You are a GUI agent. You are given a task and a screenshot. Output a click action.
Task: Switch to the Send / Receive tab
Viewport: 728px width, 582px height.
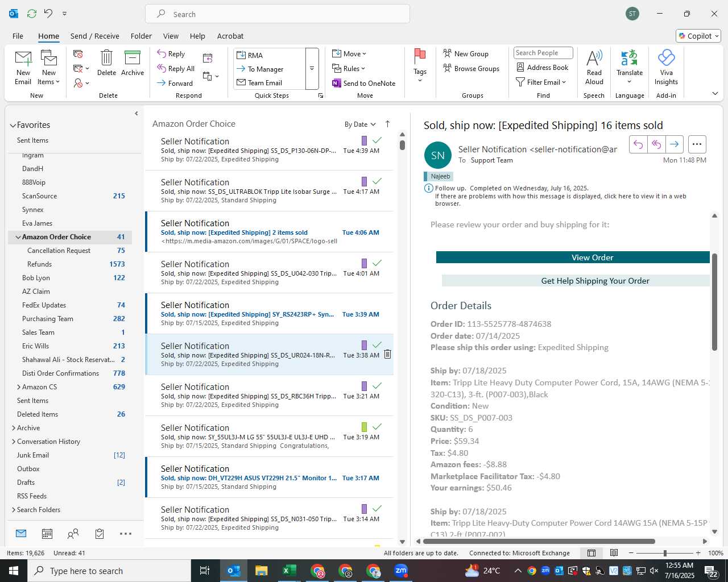[x=95, y=36]
